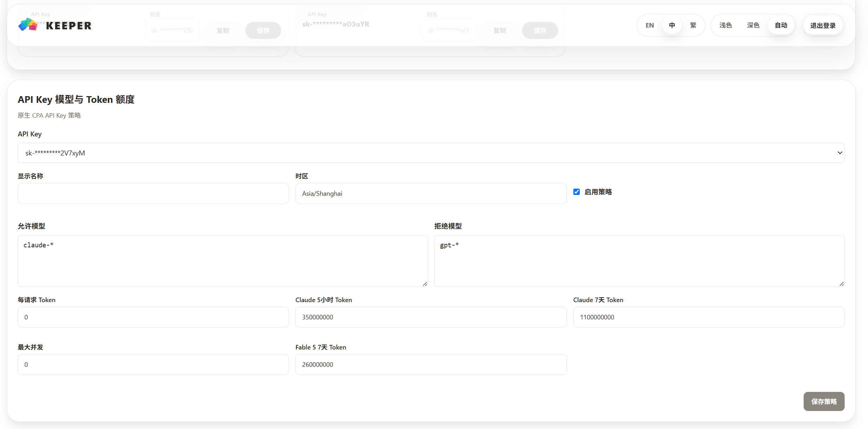Image resolution: width=868 pixels, height=429 pixels.
Task: Click the 退出登录 logout button
Action: [823, 25]
